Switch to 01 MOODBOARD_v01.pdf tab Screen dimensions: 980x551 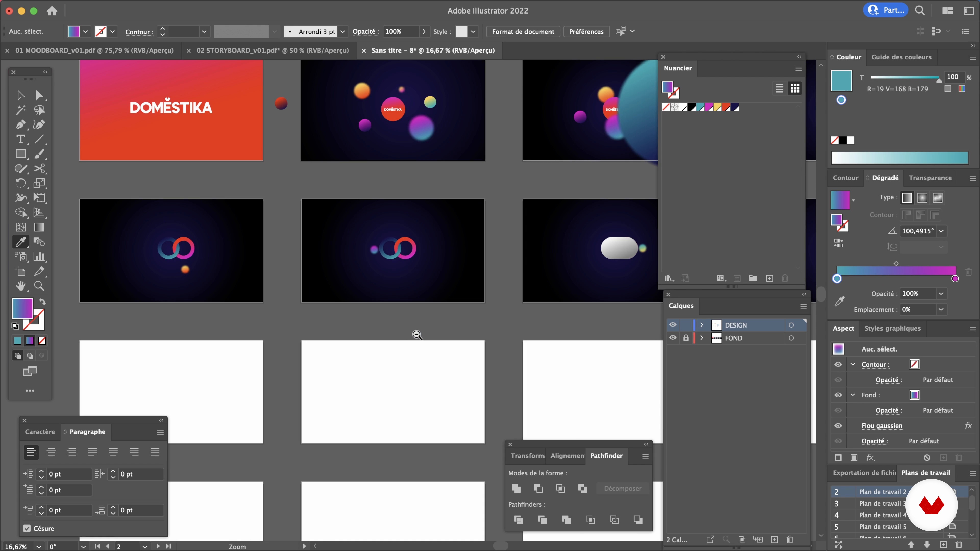tap(94, 50)
